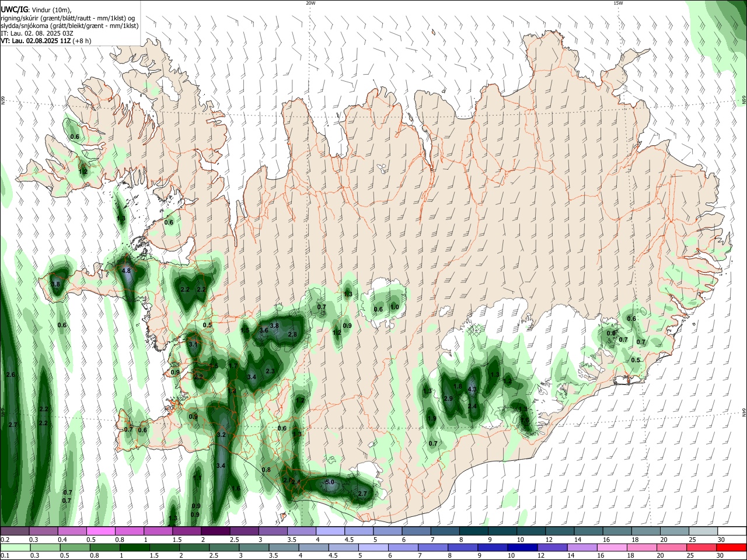The image size is (747, 560).
Task: Click the '15W' longitude label
Action: click(617, 3)
